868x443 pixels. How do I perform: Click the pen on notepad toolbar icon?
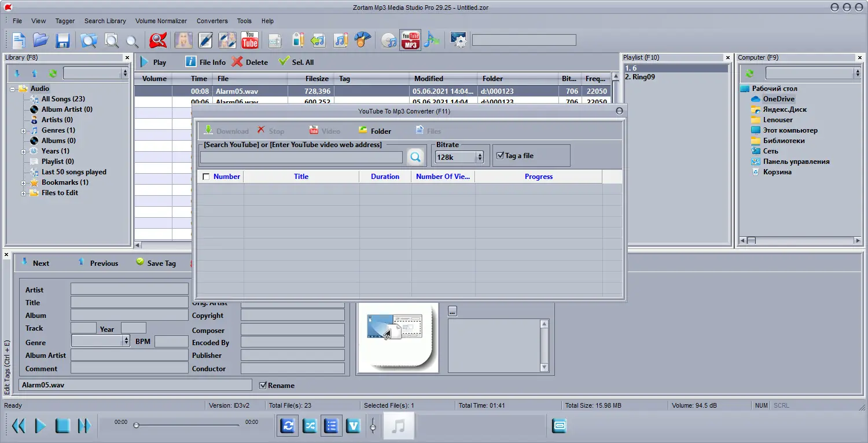[205, 40]
